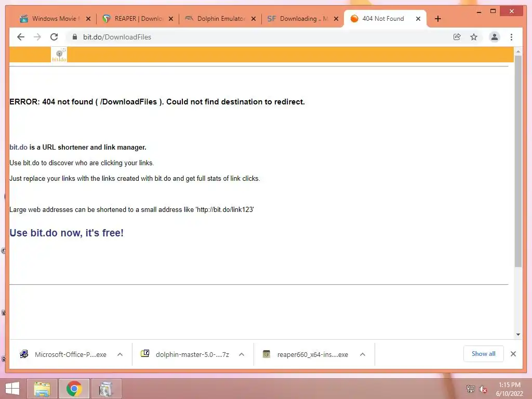Show all downloads
The width and height of the screenshot is (532, 399).
483,354
